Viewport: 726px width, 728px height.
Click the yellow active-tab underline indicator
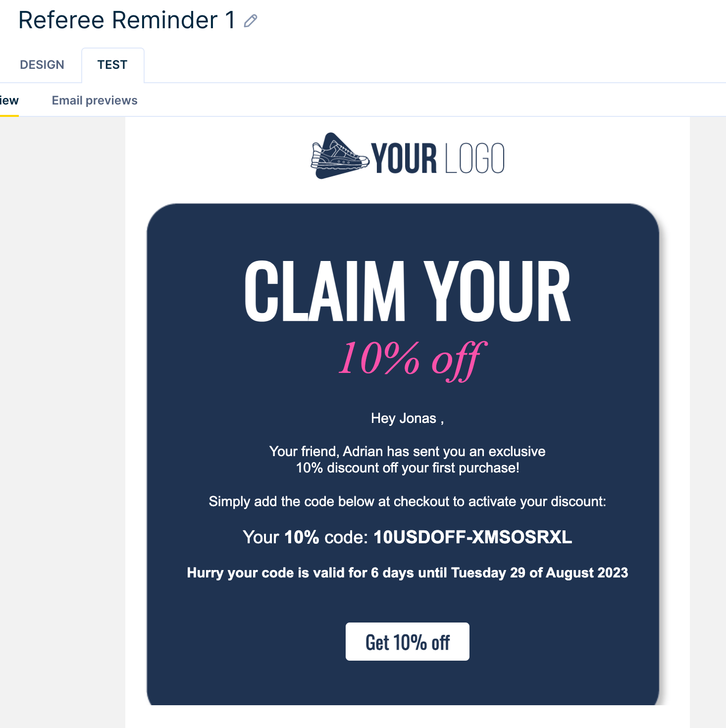9,115
